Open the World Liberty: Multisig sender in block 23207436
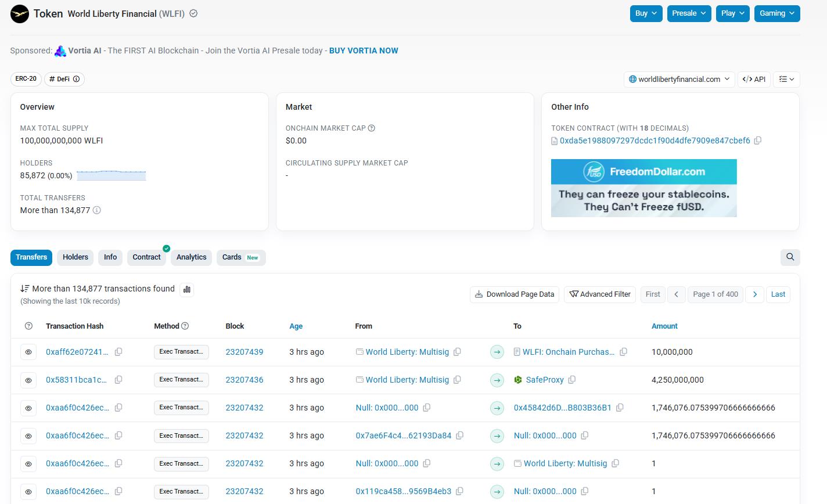 coord(407,380)
